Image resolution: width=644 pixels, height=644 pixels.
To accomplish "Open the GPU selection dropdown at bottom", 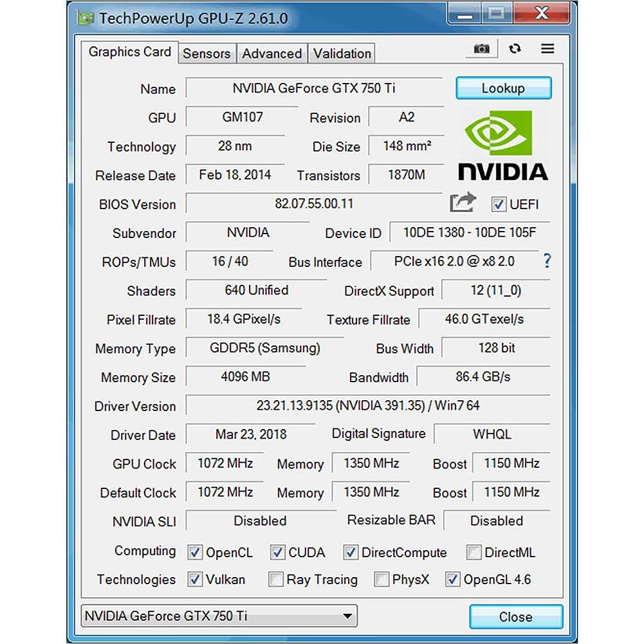I will point(219,616).
